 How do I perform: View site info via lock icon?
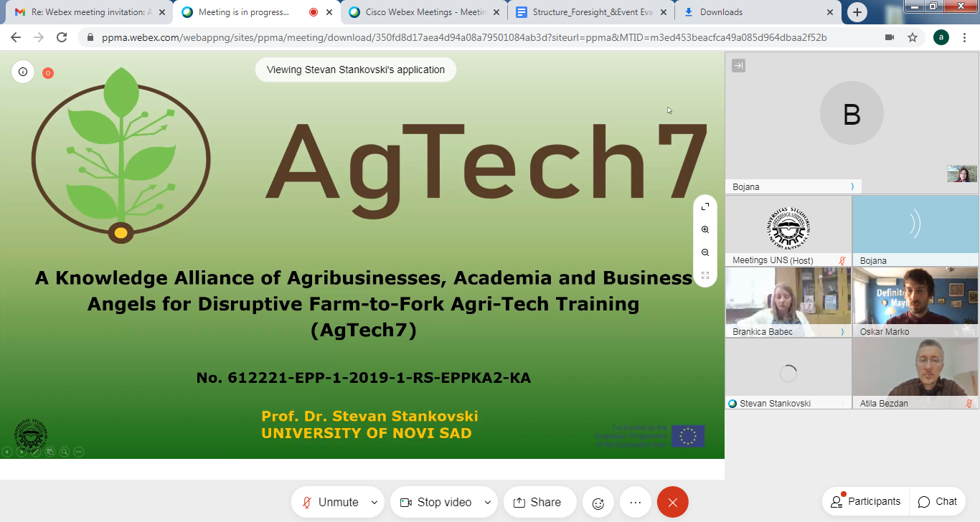(x=90, y=37)
